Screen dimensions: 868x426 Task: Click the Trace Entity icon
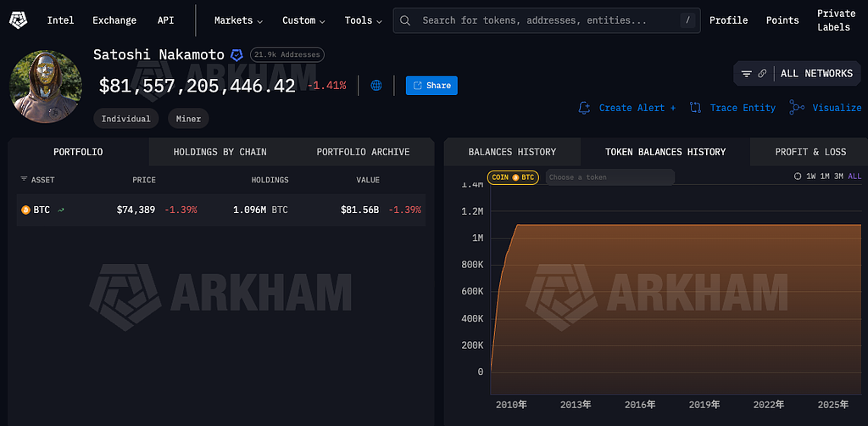(x=695, y=108)
